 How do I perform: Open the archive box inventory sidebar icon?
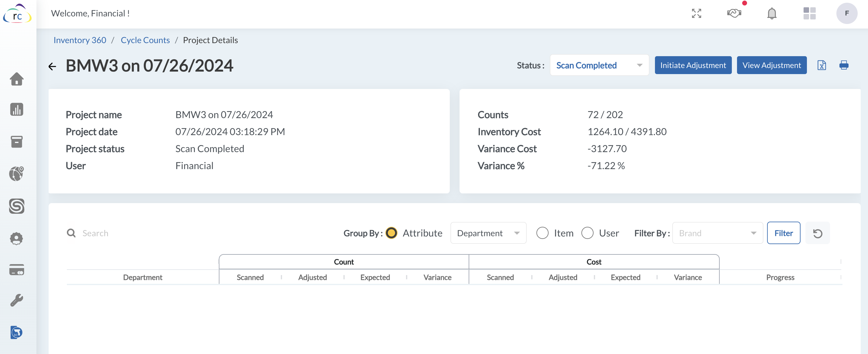(16, 142)
